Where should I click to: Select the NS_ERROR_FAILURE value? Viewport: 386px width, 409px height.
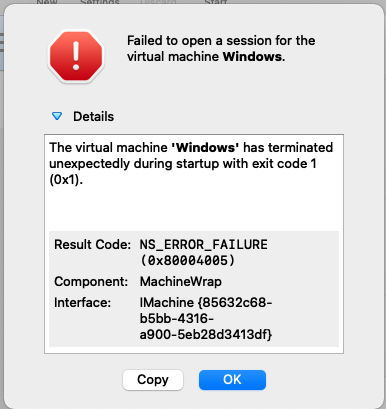click(203, 244)
